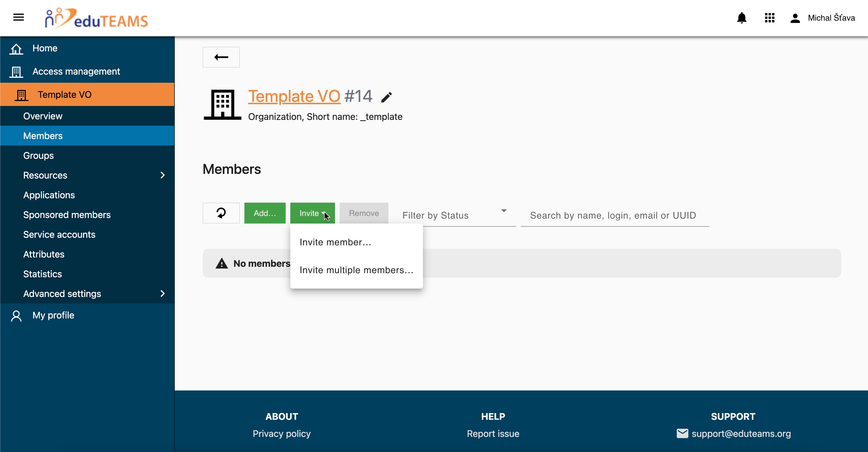868x452 pixels.
Task: Select the Members sidebar item
Action: 87,136
